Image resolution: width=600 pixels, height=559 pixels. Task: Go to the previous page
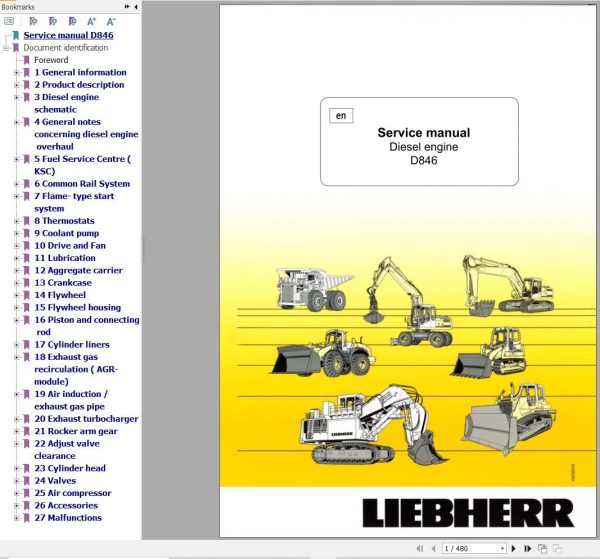434,549
